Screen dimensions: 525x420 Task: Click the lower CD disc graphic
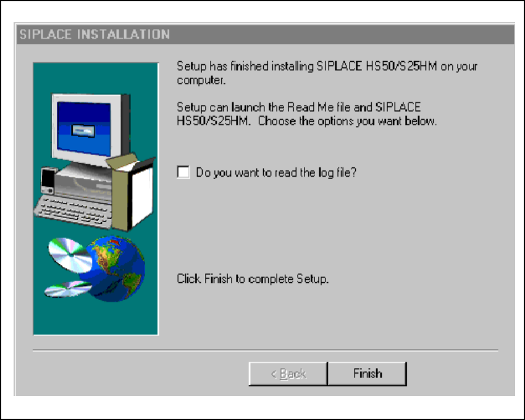pyautogui.click(x=68, y=289)
